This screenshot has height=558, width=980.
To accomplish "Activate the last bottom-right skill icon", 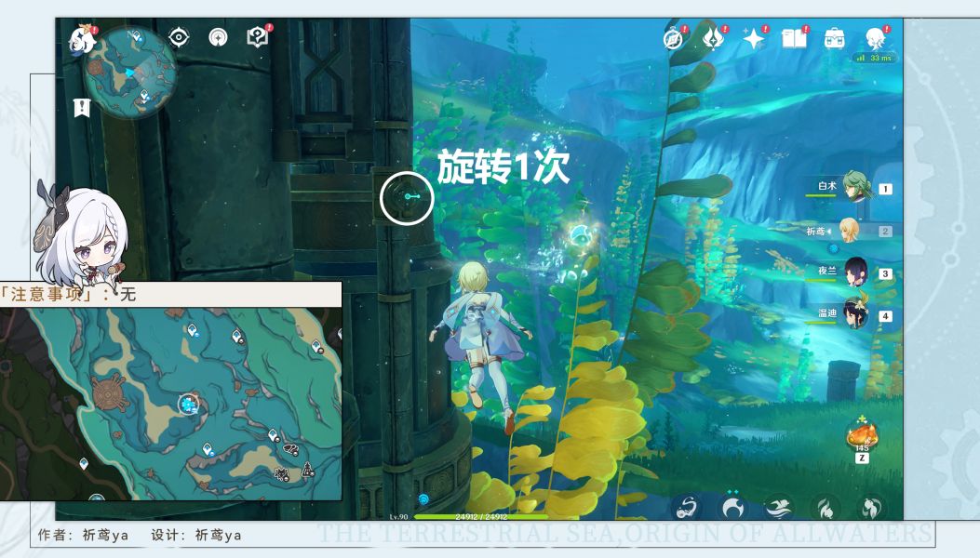I will [871, 509].
